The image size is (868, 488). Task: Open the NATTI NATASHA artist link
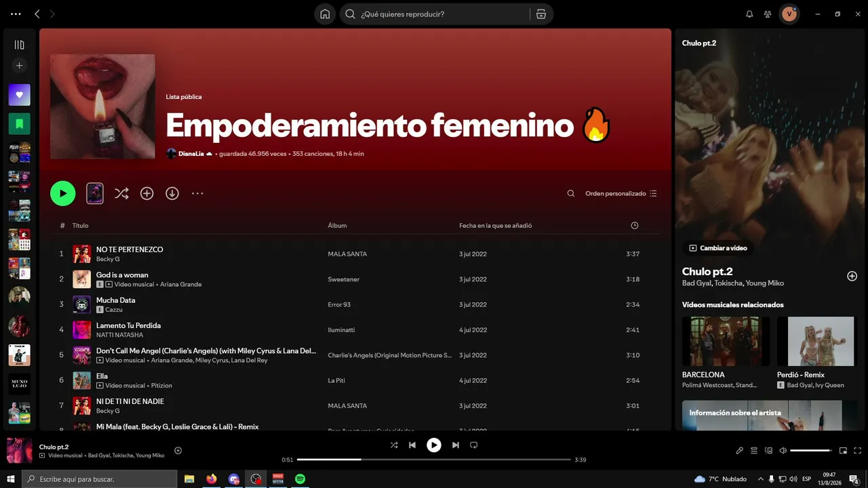click(x=119, y=335)
